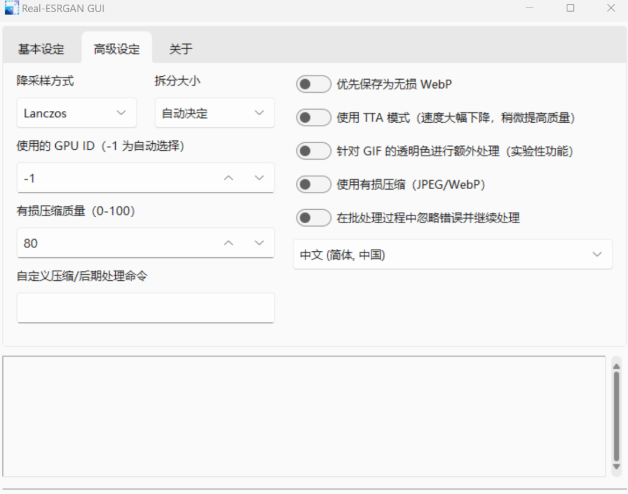Increase 有损压缩质量 with the up arrow

pos(228,243)
